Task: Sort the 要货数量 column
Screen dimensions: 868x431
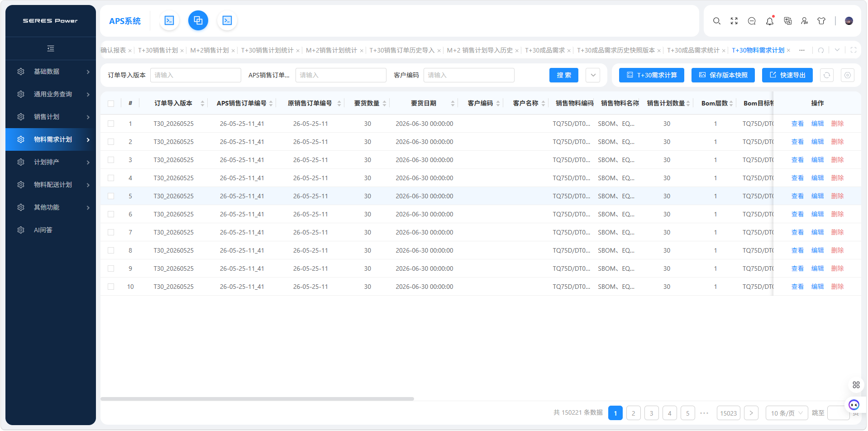Action: click(384, 104)
